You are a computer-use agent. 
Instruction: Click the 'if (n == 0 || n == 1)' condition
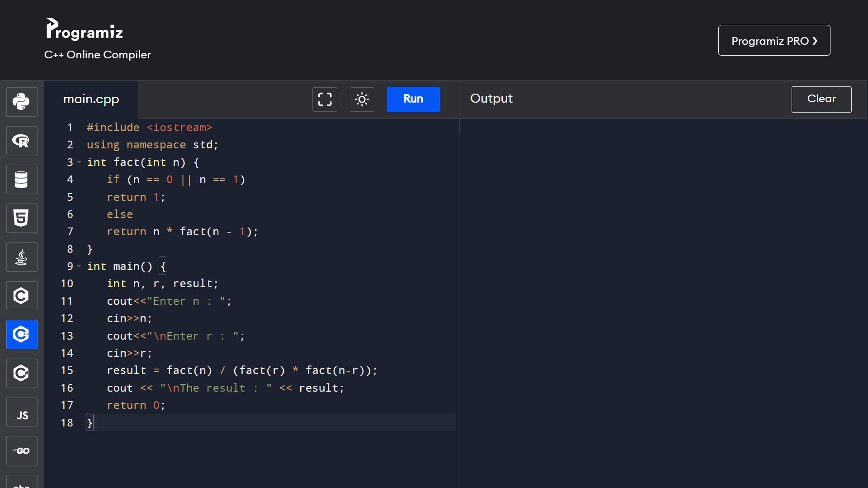click(x=176, y=180)
